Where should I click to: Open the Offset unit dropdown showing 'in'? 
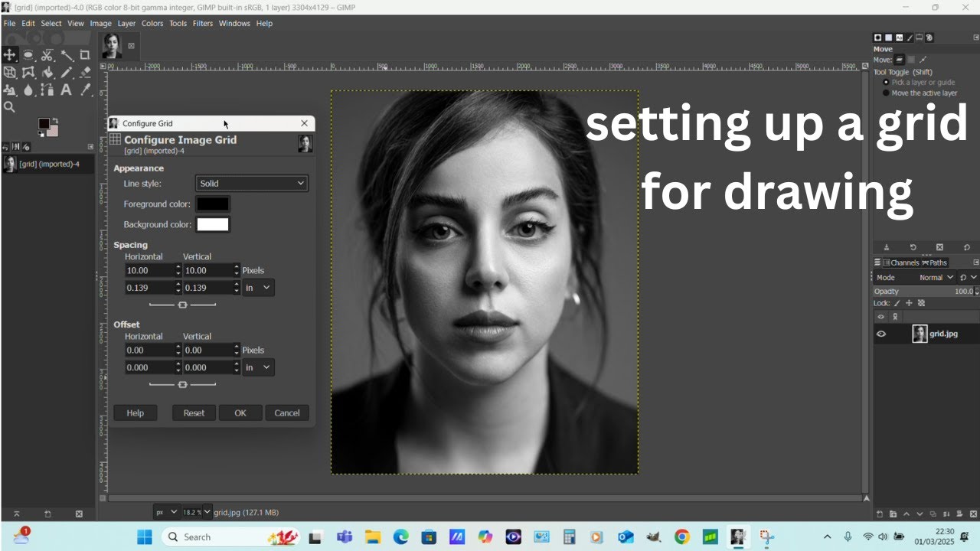[259, 367]
